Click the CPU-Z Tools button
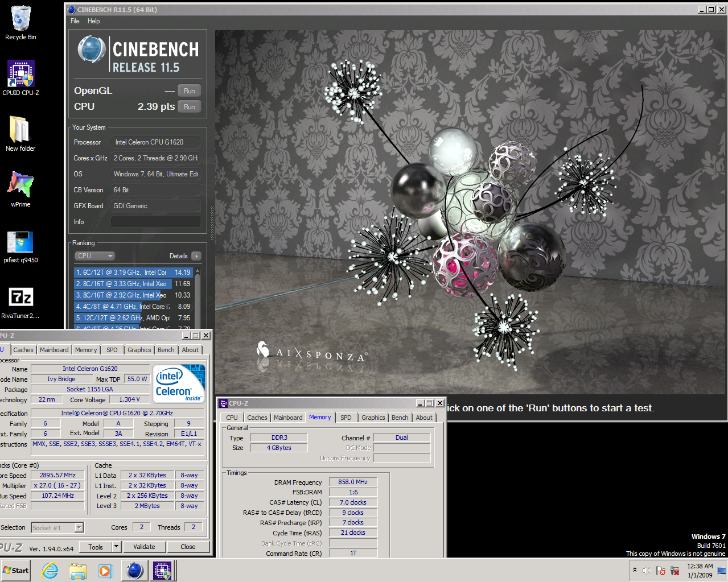Viewport: 728px width, 582px height. click(x=96, y=547)
